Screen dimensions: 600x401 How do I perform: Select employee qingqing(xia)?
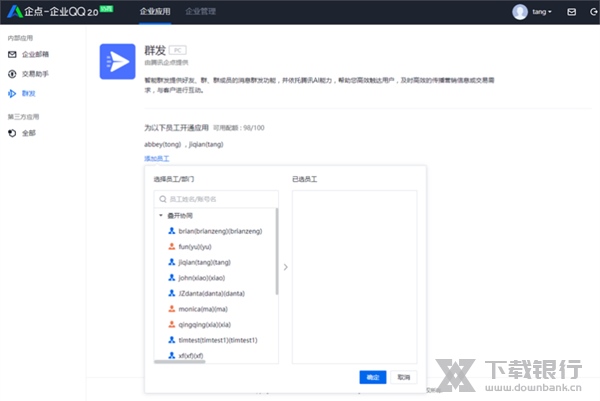(205, 325)
